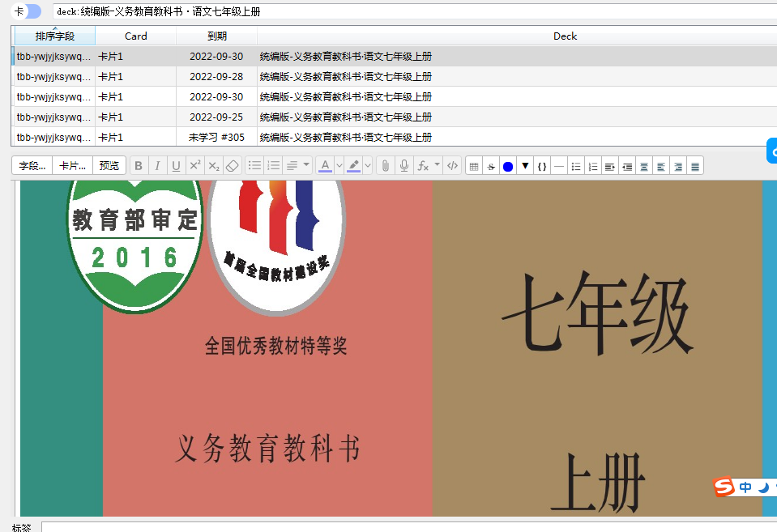This screenshot has height=532, width=777.
Task: Select the row due 2022-09-25
Action: 394,117
